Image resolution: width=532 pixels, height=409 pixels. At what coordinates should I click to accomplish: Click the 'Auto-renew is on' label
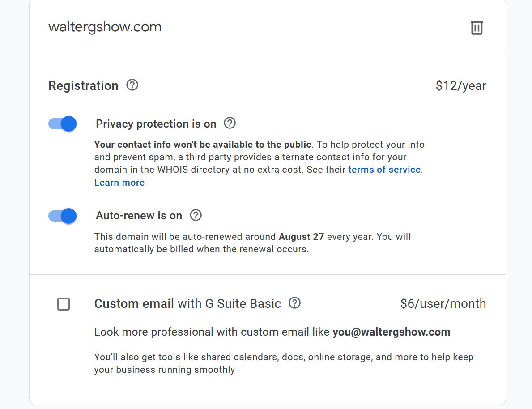[139, 216]
